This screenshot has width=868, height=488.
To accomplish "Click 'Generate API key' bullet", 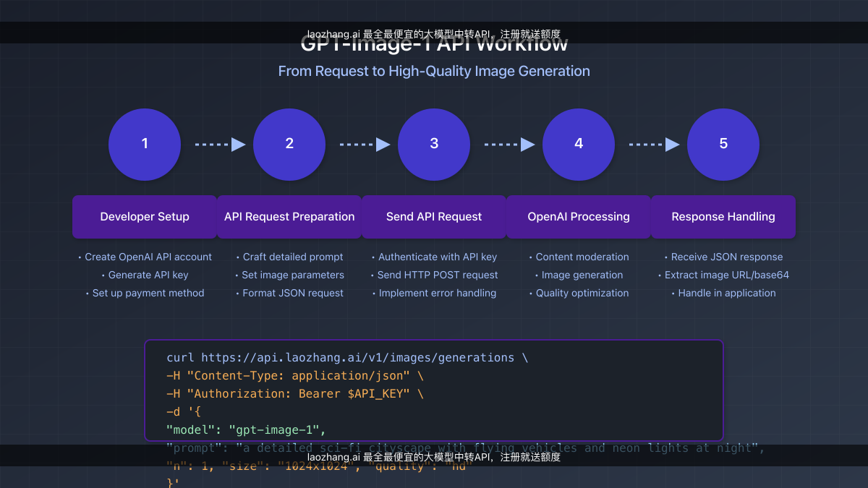I will coord(145,275).
